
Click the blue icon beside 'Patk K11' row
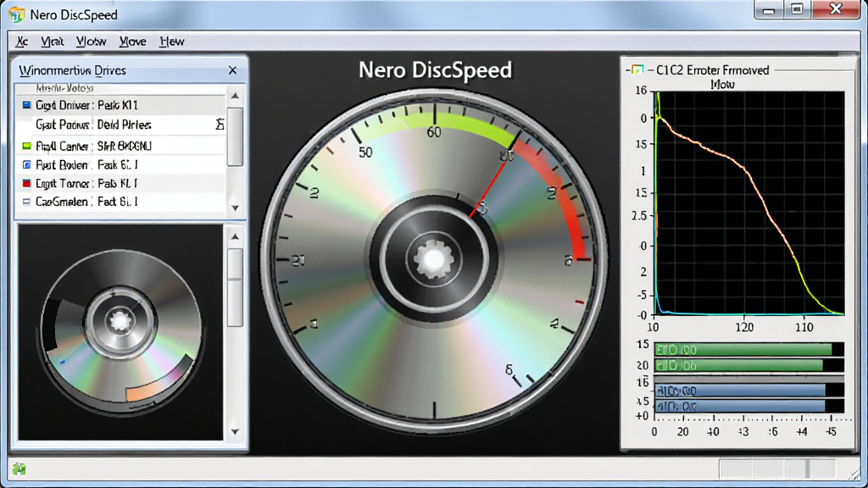coord(26,104)
